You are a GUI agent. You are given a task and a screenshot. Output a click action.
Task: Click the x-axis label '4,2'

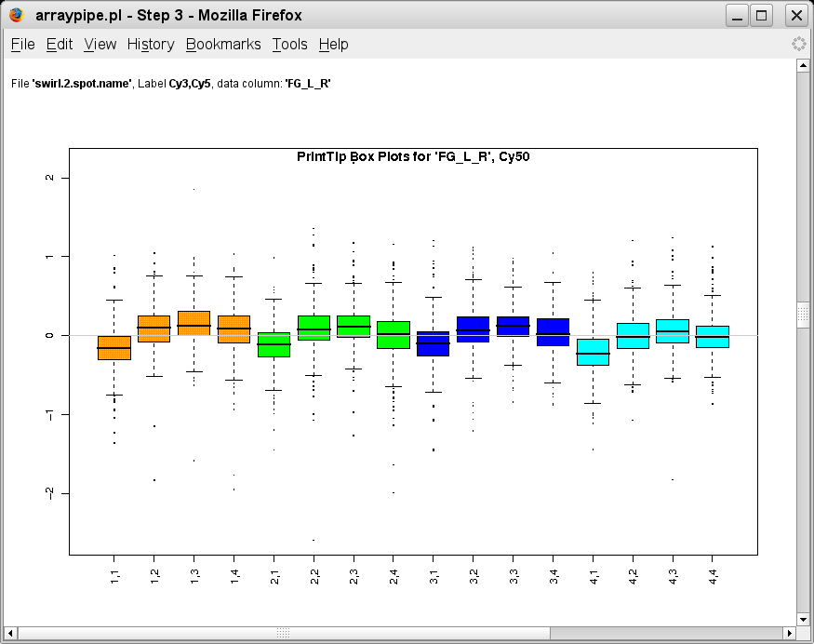coord(633,576)
